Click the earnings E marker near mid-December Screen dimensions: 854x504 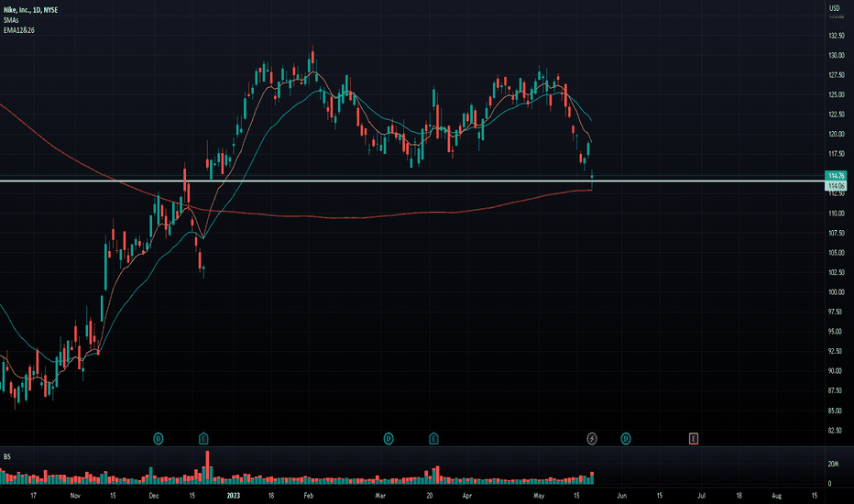pos(203,439)
